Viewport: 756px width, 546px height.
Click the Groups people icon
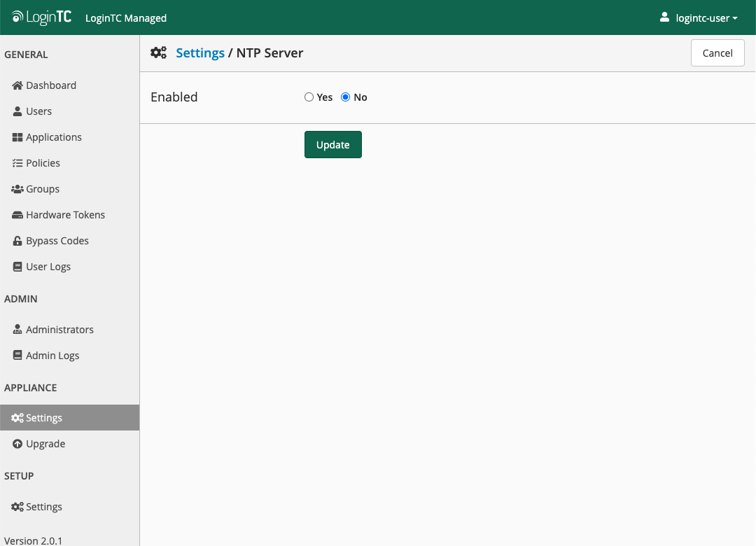pos(17,189)
